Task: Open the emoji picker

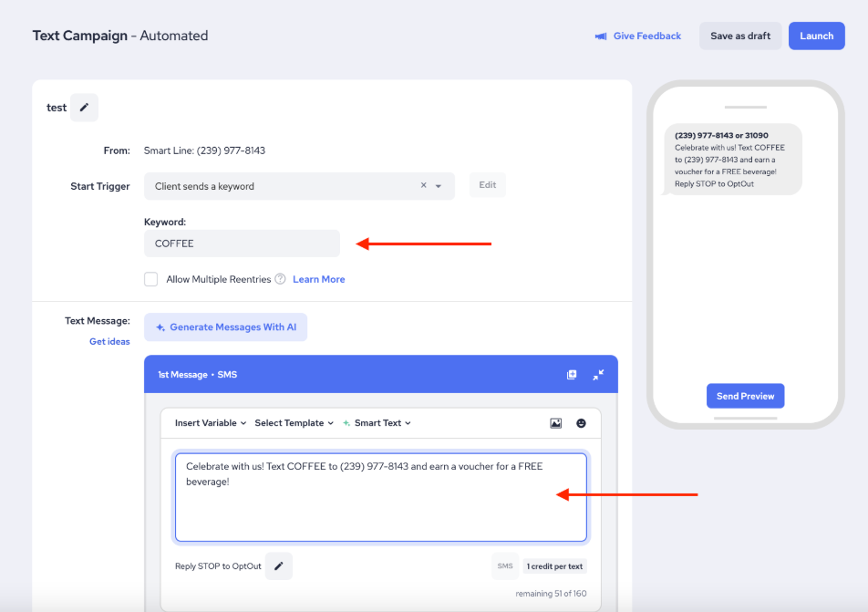Action: tap(582, 423)
